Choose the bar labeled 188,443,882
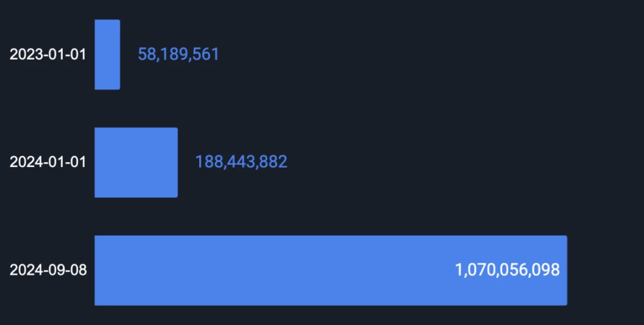Image resolution: width=644 pixels, height=325 pixels. coord(136,162)
